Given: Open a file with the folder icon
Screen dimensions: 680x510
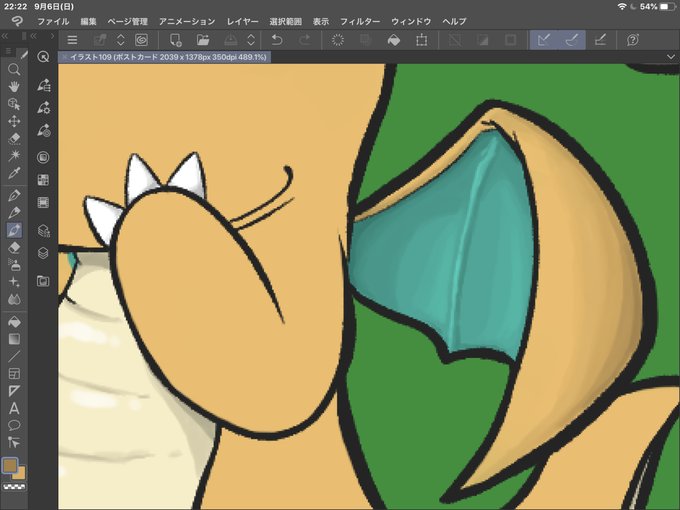Looking at the screenshot, I should 203,40.
